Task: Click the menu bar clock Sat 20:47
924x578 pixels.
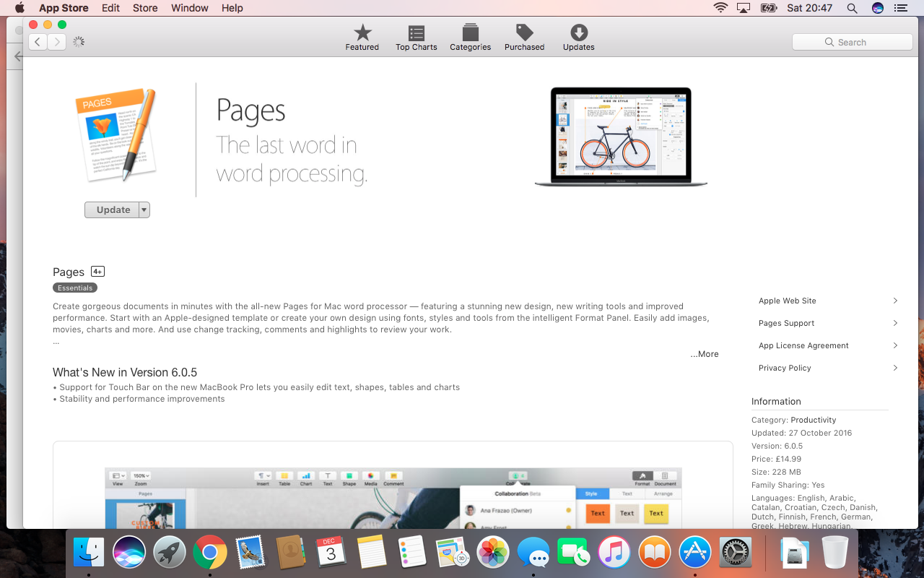Action: click(x=810, y=8)
